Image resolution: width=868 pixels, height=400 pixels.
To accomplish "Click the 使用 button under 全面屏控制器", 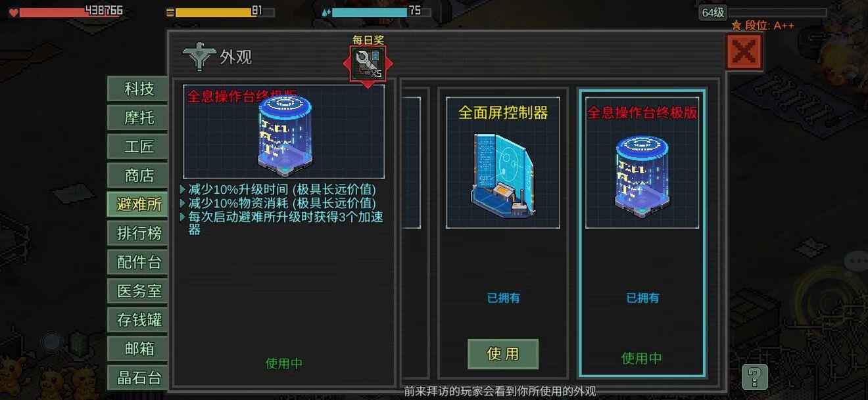I will click(503, 354).
